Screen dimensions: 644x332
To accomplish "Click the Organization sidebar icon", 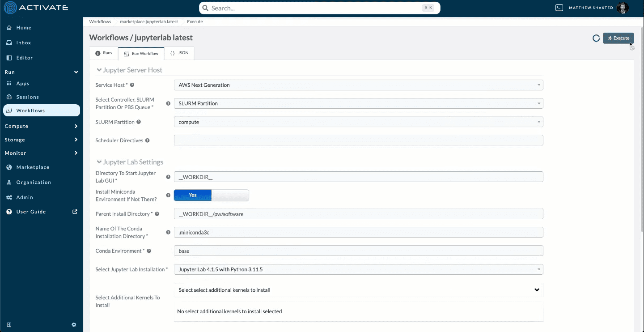I will [9, 183].
